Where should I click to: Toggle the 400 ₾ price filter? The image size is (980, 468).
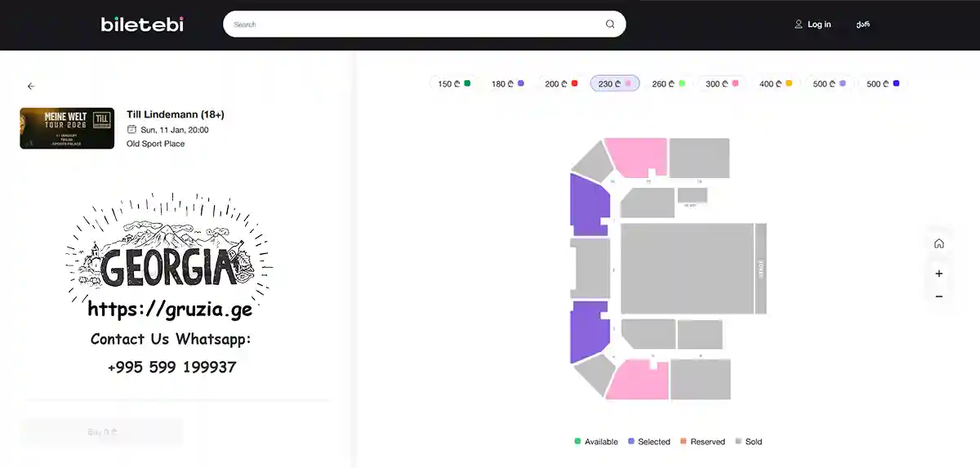(x=776, y=83)
